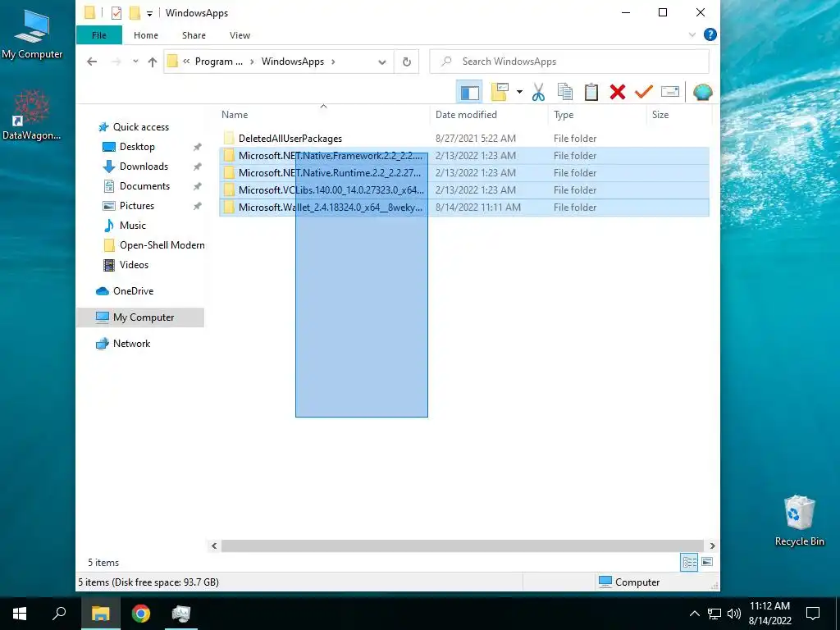Sort by the Name column header
Viewport: 840px width, 630px height.
point(235,115)
